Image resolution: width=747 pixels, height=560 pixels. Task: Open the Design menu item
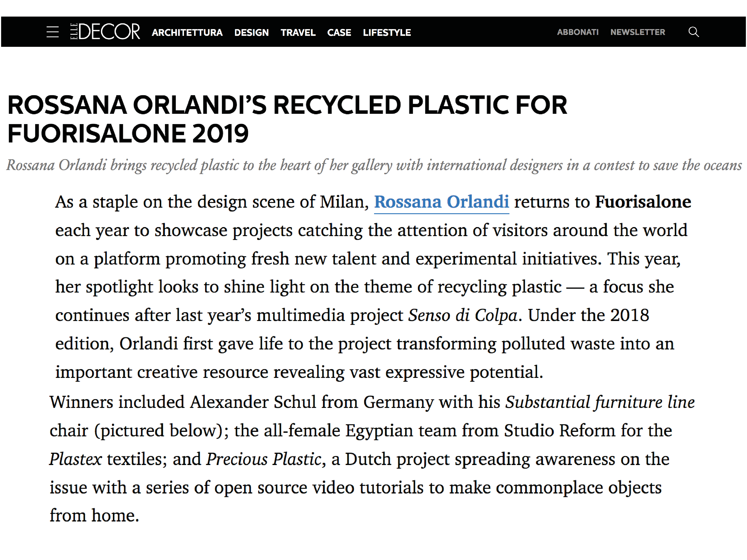pos(252,32)
